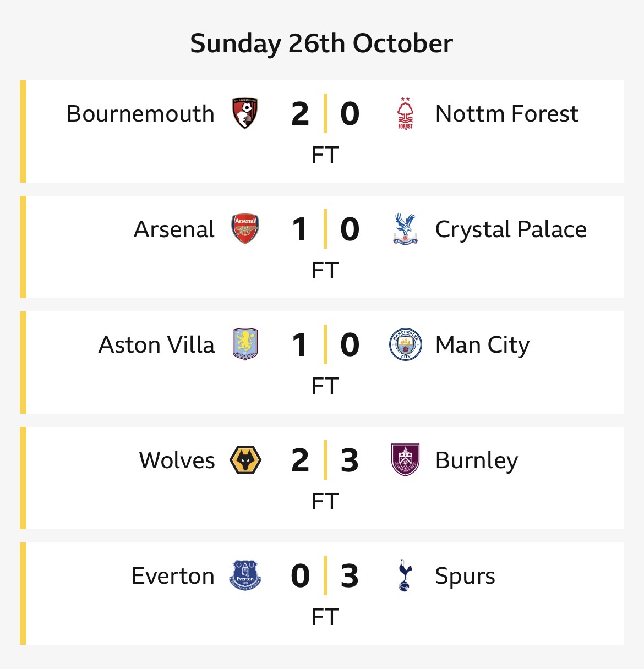Viewport: 644px width, 669px height.
Task: Click the Arsenal 1-0 score display
Action: pos(325,229)
